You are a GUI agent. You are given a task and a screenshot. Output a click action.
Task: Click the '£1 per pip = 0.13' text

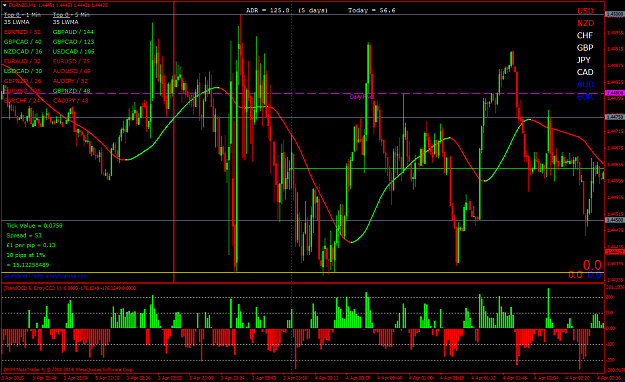coord(31,245)
